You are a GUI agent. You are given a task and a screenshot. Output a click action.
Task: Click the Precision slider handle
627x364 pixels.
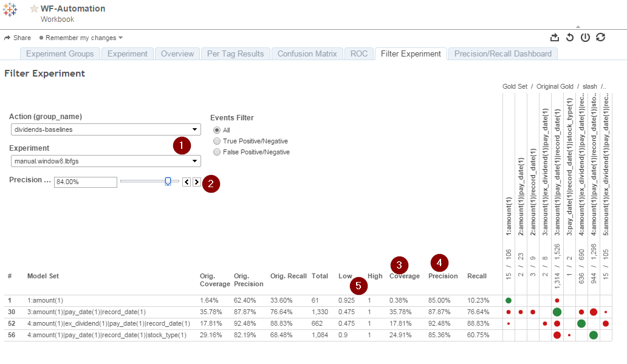tap(168, 182)
